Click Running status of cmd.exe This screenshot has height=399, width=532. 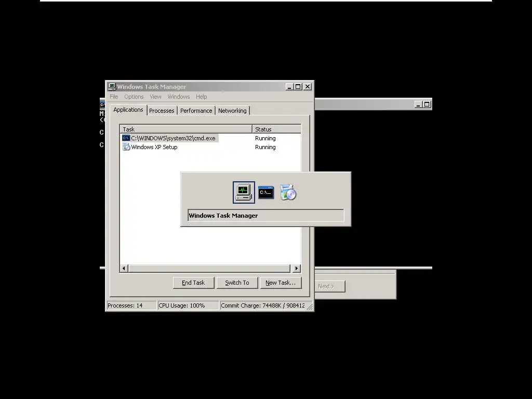pos(265,138)
